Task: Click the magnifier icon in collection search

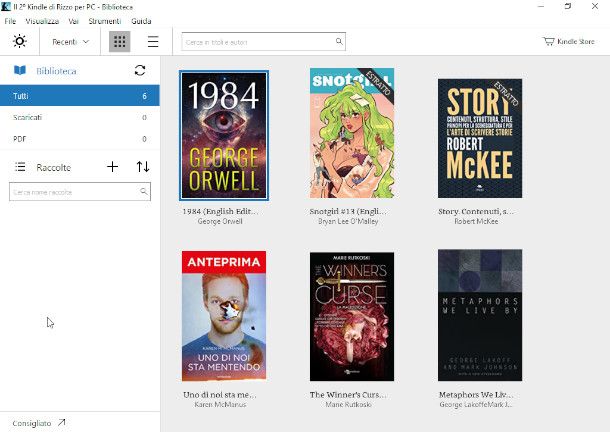Action: pos(144,191)
